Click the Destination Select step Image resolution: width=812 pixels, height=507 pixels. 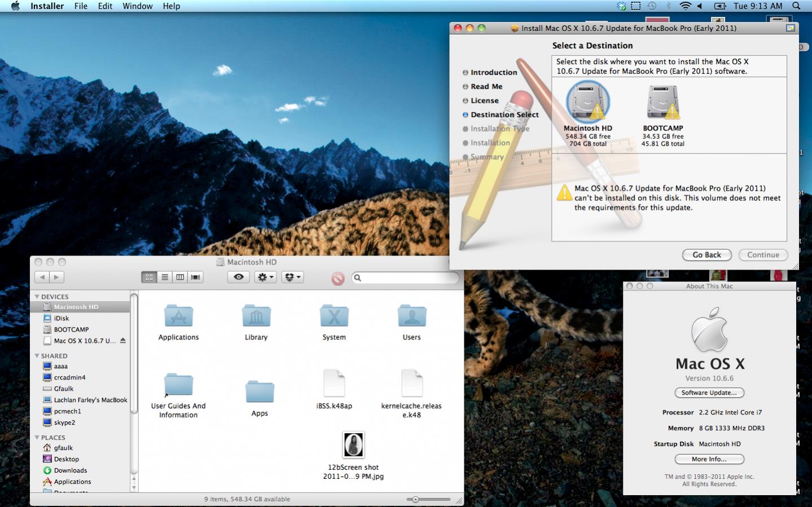pos(501,114)
